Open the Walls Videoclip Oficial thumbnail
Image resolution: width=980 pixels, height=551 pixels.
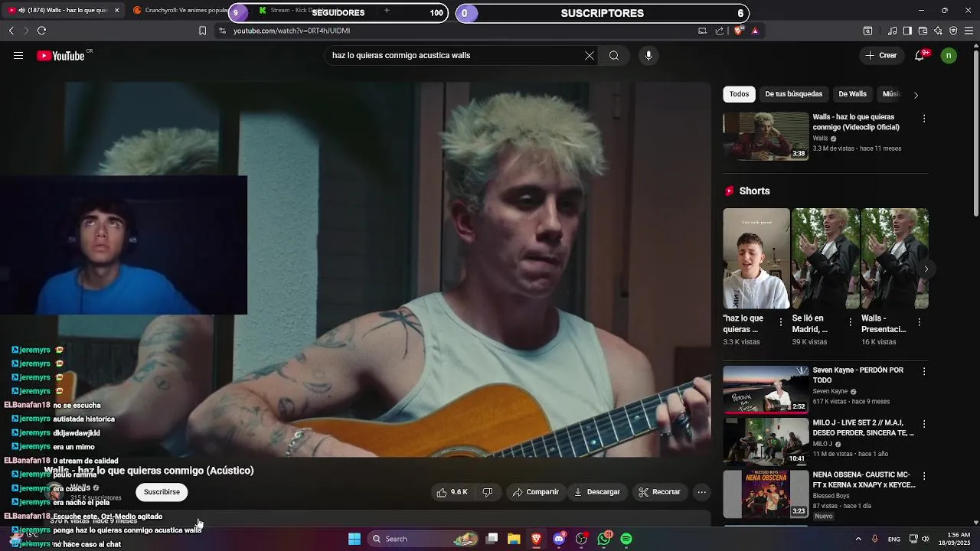[x=766, y=136]
